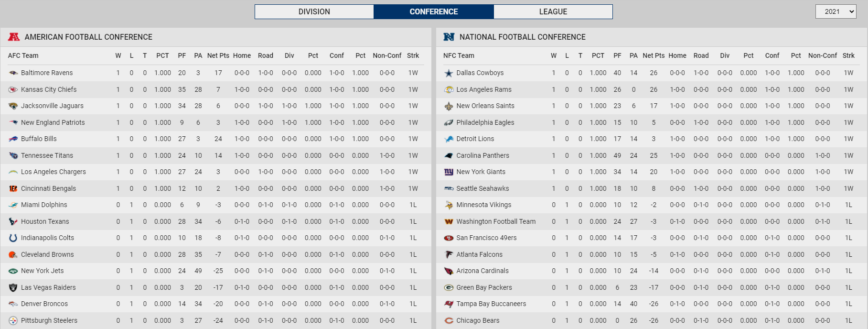Click the Kansas City Chiefs logo

coord(13,89)
